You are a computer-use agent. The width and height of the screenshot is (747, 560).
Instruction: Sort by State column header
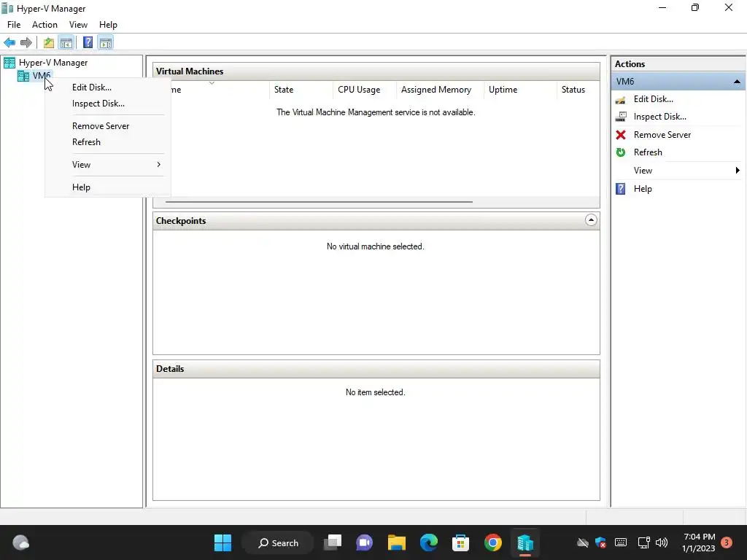[x=301, y=90]
